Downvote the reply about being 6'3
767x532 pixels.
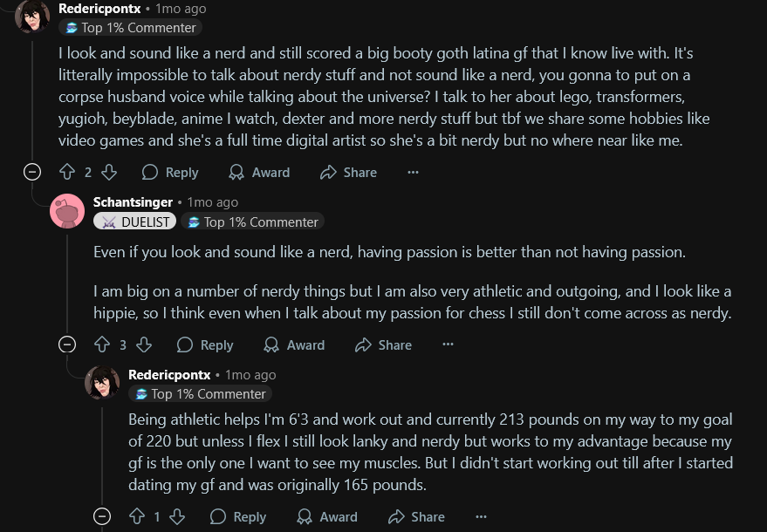click(x=177, y=517)
